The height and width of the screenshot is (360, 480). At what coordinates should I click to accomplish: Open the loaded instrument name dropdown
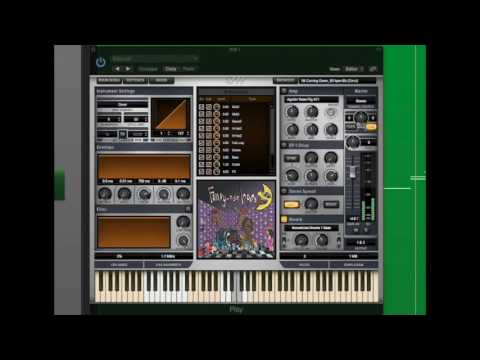pyautogui.click(x=337, y=81)
